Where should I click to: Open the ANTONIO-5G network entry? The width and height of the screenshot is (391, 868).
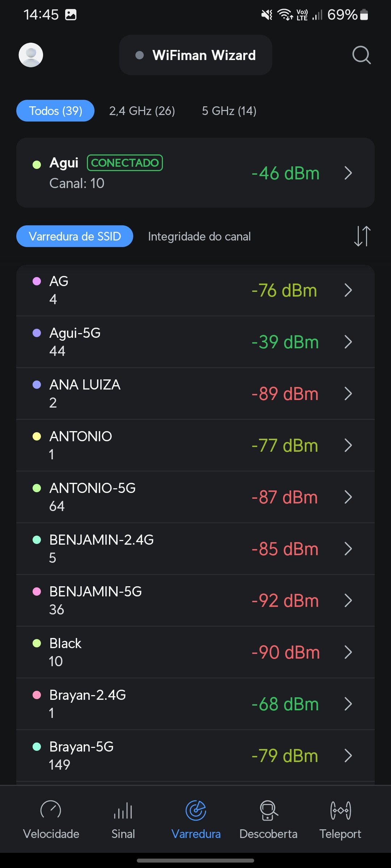click(145, 497)
